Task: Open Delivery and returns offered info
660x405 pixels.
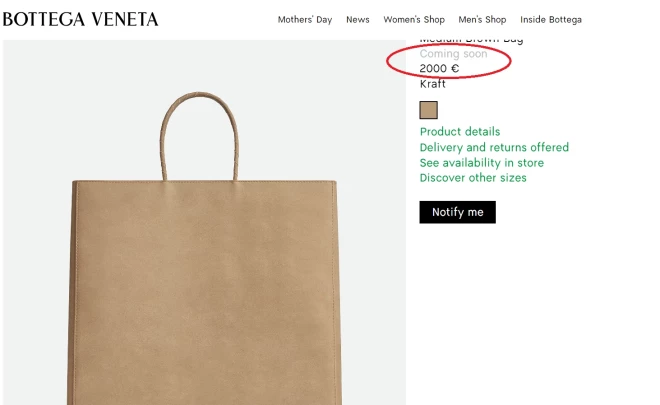Action: pos(494,147)
